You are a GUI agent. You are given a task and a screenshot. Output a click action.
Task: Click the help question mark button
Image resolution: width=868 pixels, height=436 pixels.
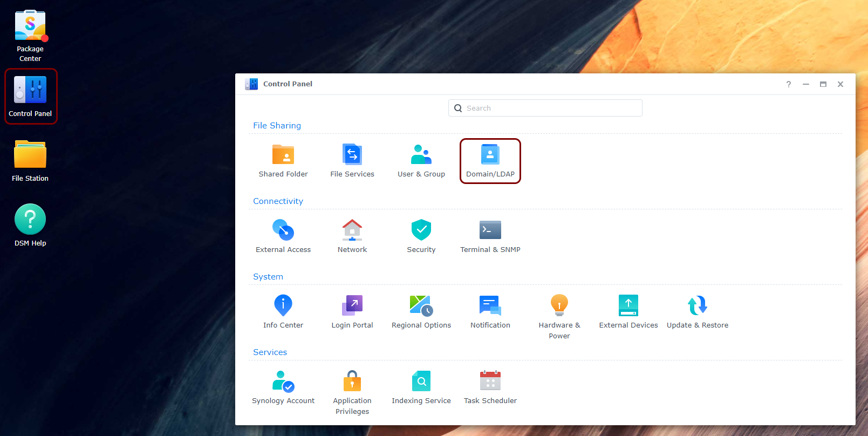[x=789, y=84]
